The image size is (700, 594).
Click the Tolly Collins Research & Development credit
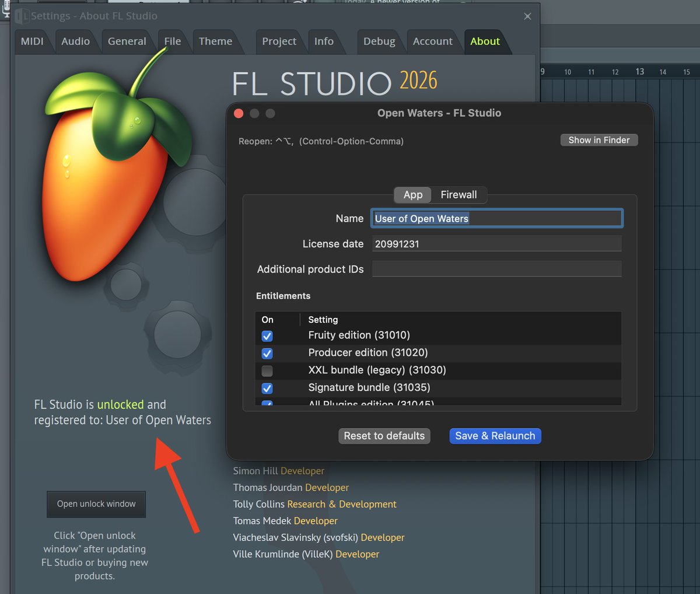[315, 504]
